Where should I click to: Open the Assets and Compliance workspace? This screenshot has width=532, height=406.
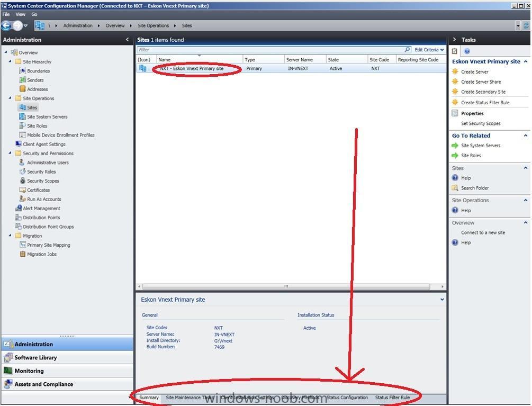pyautogui.click(x=67, y=384)
